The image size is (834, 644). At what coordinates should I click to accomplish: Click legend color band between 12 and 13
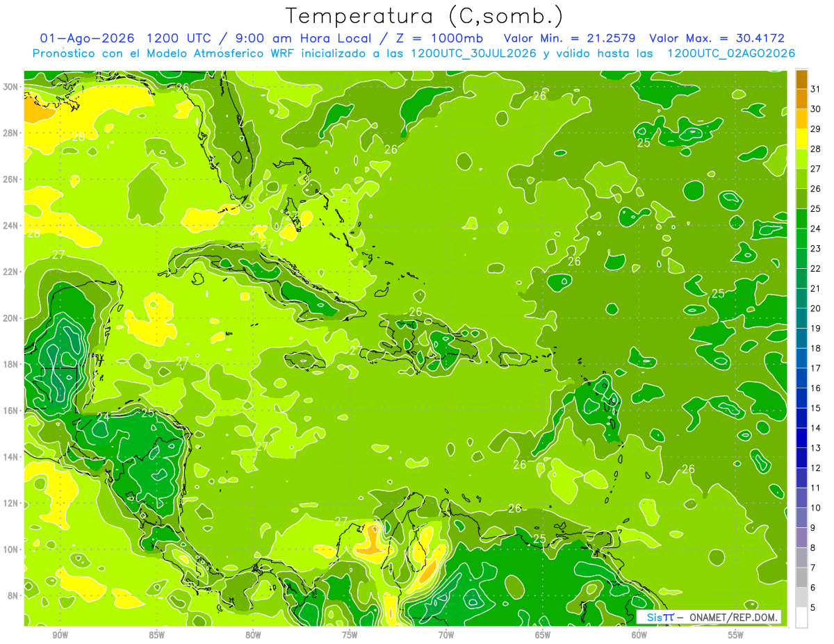pyautogui.click(x=801, y=458)
